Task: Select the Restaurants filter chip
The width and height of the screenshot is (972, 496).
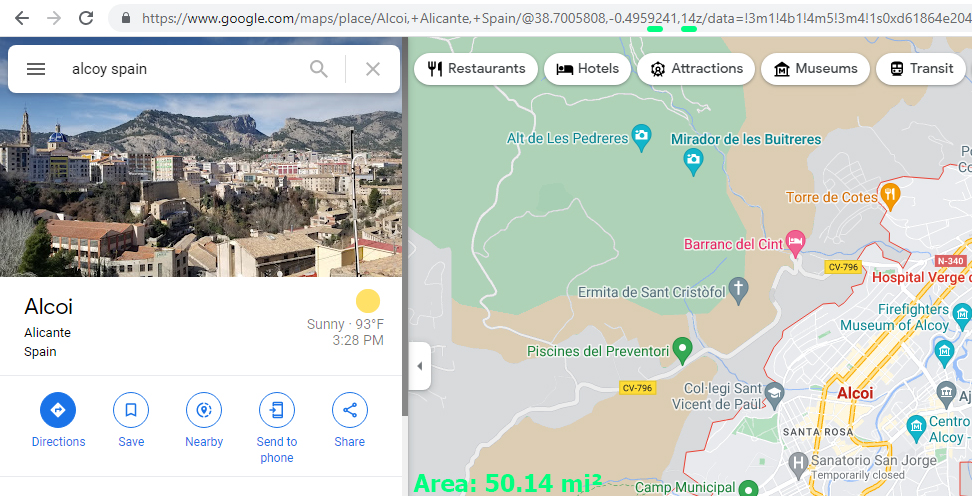Action: coord(475,69)
